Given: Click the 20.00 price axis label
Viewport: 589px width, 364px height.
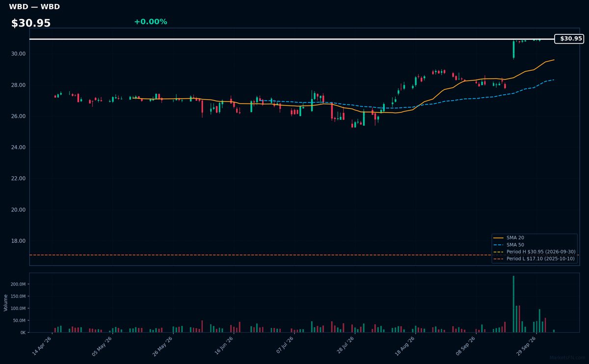Looking at the screenshot, I should pyautogui.click(x=19, y=210).
